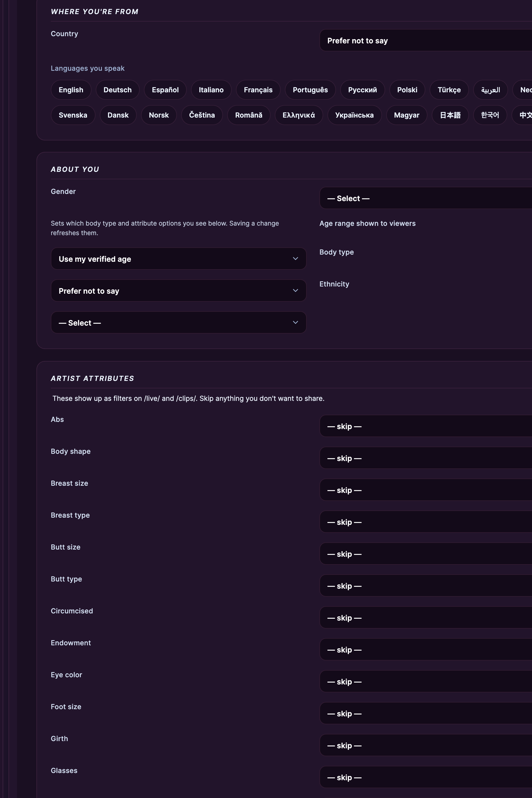Open the Butt type skip dropdown
Image resolution: width=532 pixels, height=798 pixels.
pos(426,586)
